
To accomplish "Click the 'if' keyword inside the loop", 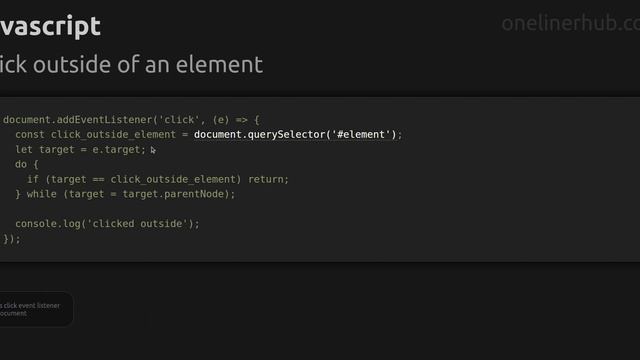I will 33,180.
